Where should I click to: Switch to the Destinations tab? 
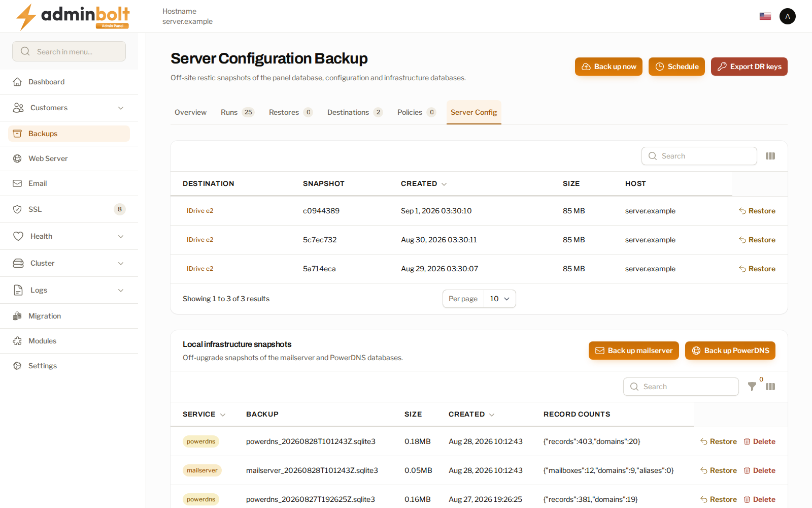(x=355, y=112)
